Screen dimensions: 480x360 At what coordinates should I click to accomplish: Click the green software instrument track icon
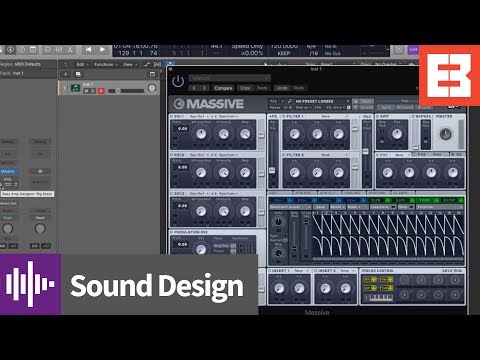click(x=75, y=88)
